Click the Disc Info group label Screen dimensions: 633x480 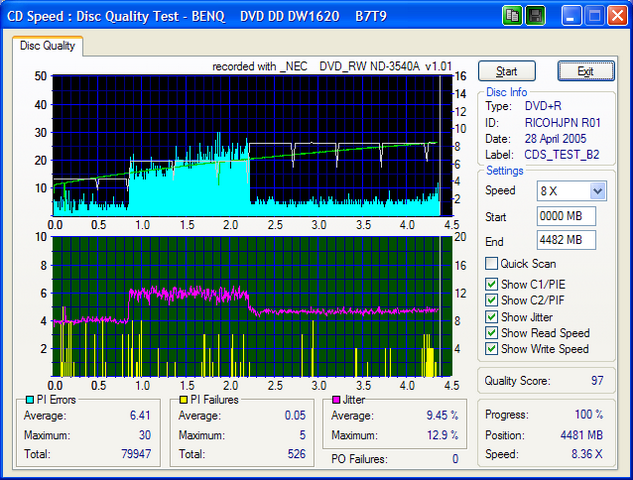[x=507, y=92]
